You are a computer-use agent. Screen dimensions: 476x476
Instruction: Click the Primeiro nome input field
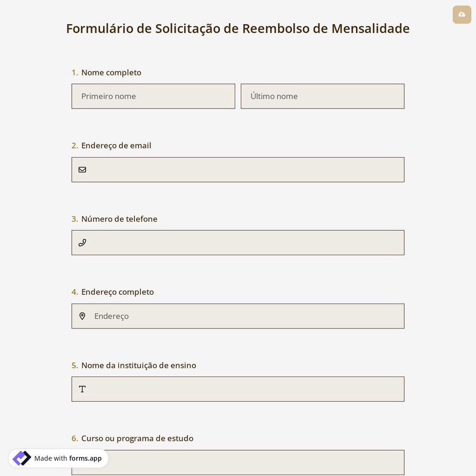153,96
